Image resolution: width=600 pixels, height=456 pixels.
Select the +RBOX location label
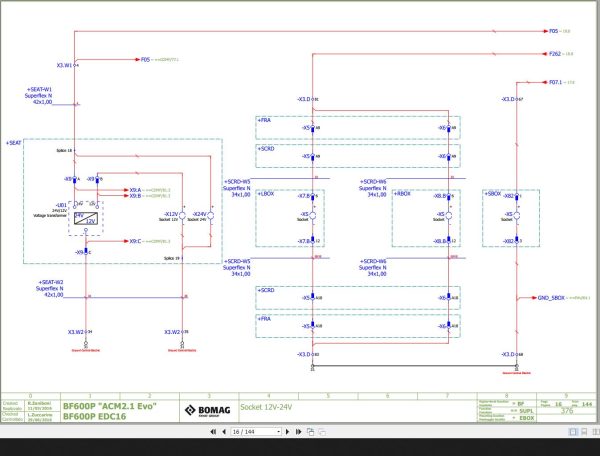coord(402,194)
